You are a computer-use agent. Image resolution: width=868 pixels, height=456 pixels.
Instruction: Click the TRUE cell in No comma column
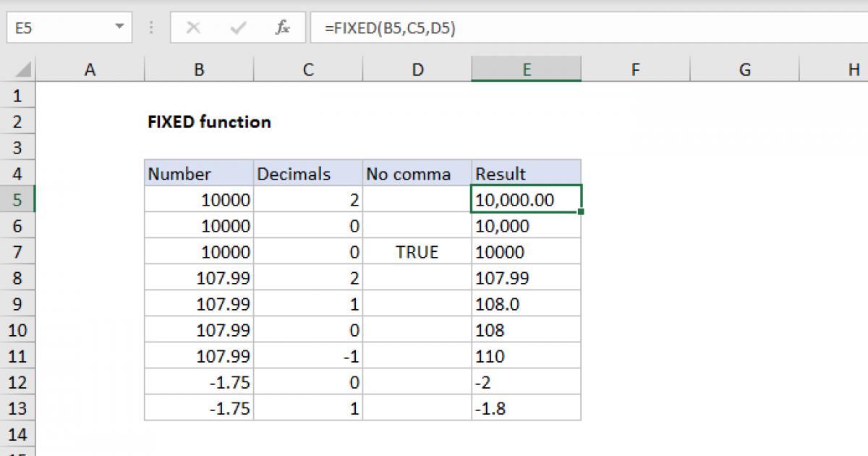click(417, 252)
